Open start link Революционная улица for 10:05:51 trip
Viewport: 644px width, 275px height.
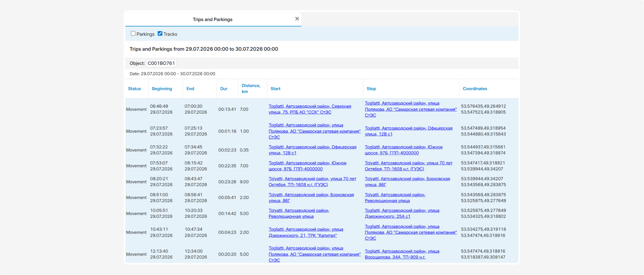pyautogui.click(x=299, y=213)
